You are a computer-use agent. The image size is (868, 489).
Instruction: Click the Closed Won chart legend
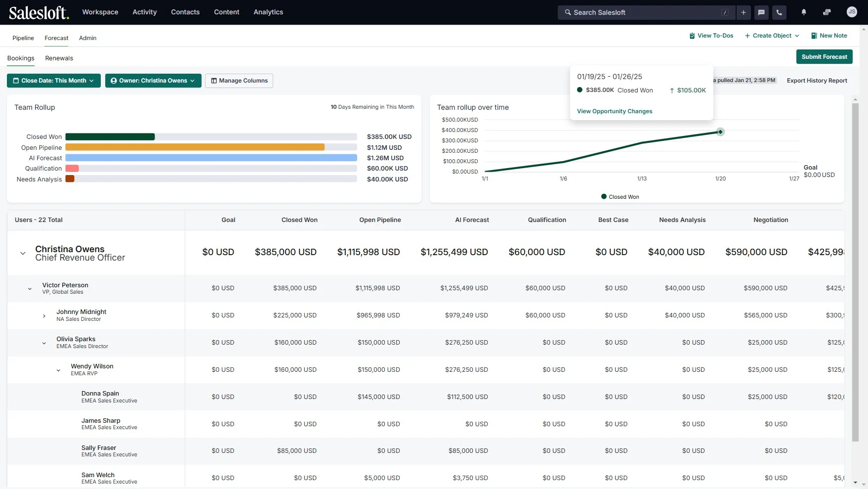[x=620, y=197]
